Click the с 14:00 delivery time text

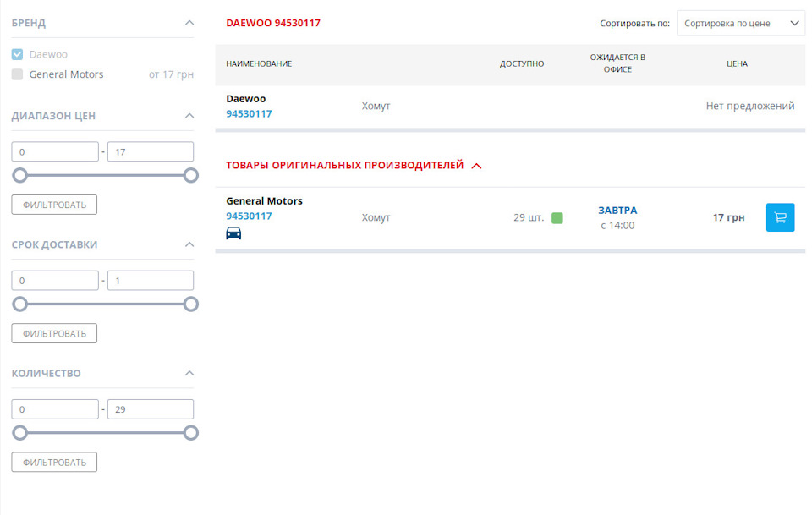click(x=617, y=225)
